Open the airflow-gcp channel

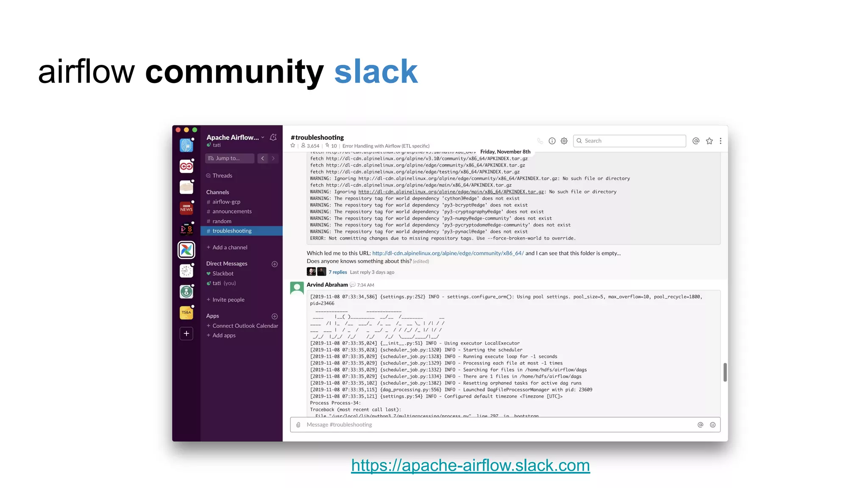[226, 202]
